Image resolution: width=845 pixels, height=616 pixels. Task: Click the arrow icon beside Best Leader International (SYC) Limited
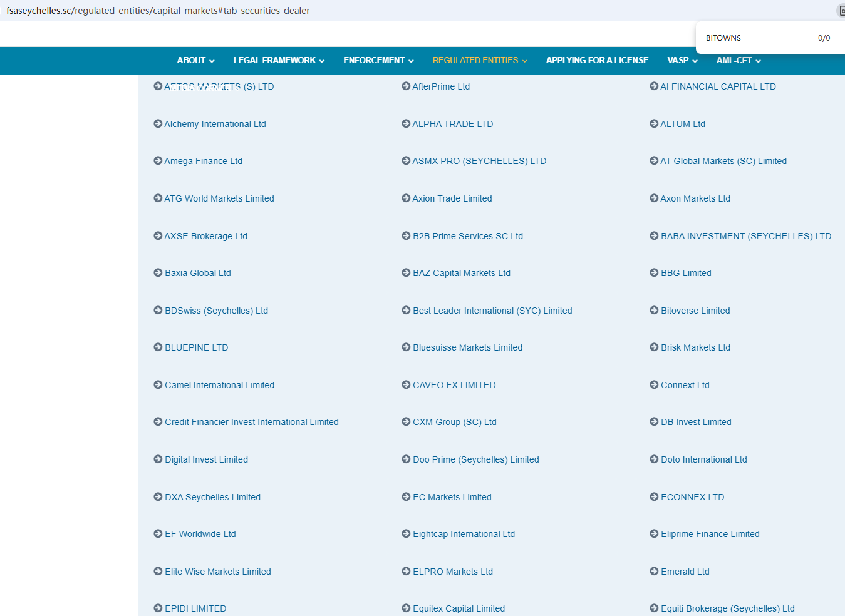coord(406,311)
